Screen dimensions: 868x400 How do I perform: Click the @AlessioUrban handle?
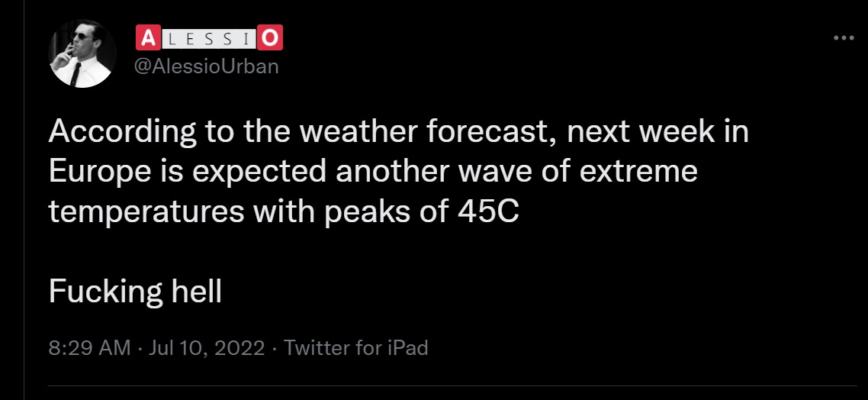(207, 66)
